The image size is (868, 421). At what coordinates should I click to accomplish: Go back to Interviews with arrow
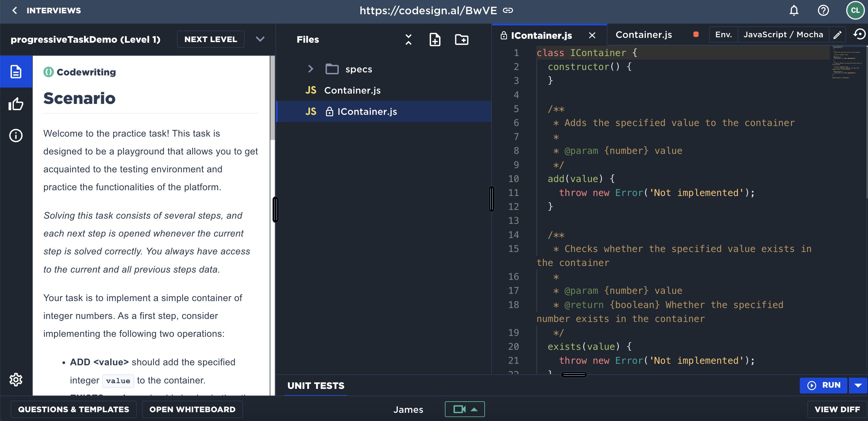click(x=15, y=10)
